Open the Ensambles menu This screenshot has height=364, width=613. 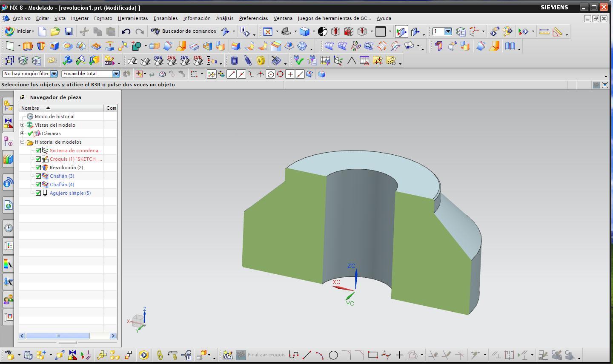[166, 18]
